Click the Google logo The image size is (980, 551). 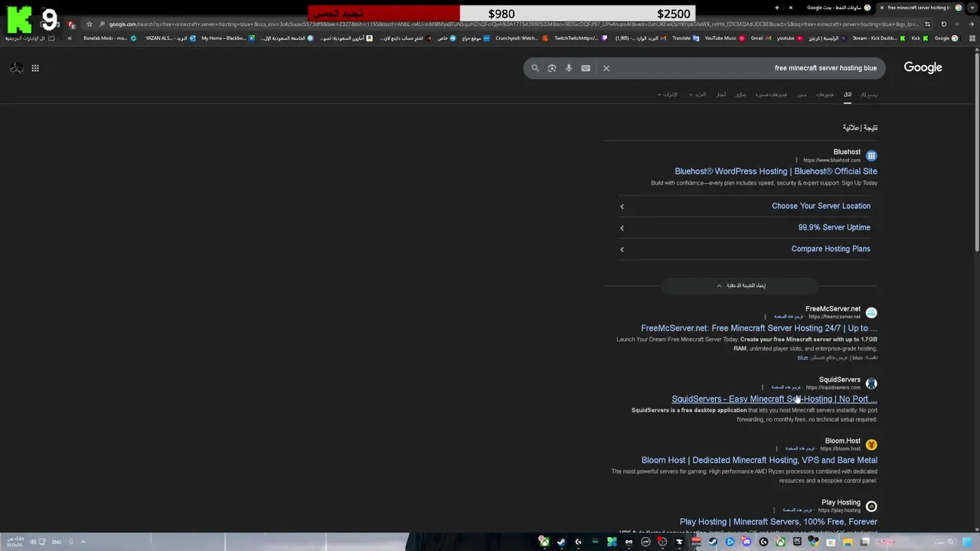coord(923,67)
